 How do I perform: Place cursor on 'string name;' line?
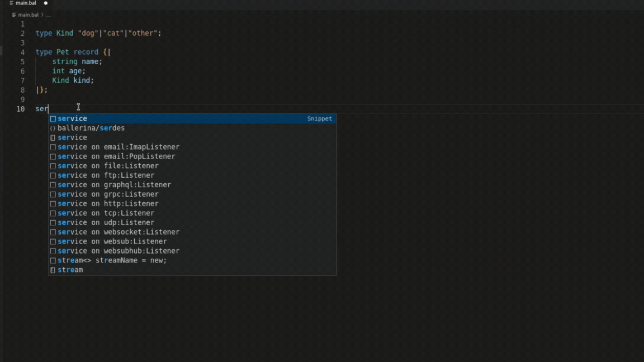tap(77, 61)
